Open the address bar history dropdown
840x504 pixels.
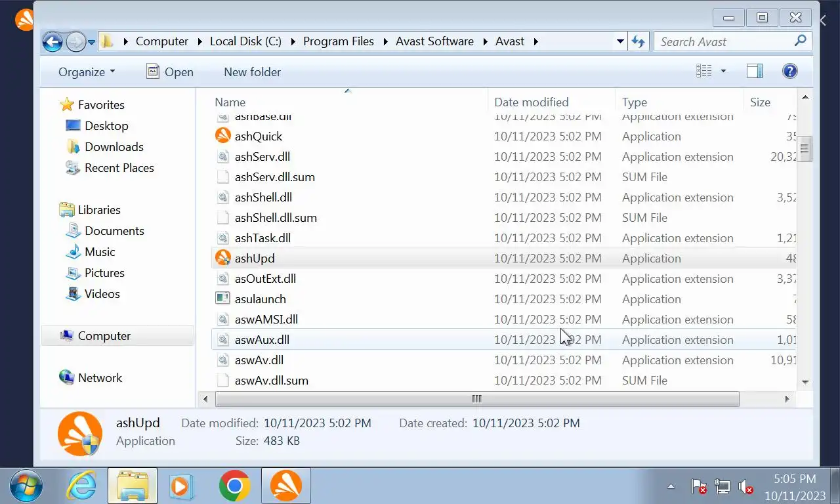tap(620, 41)
